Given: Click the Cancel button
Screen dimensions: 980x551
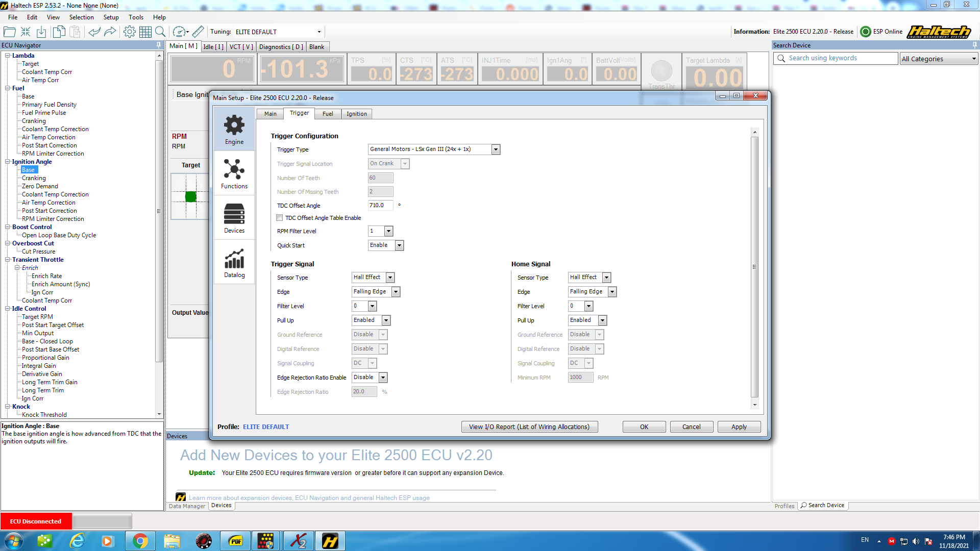Looking at the screenshot, I should [x=692, y=427].
